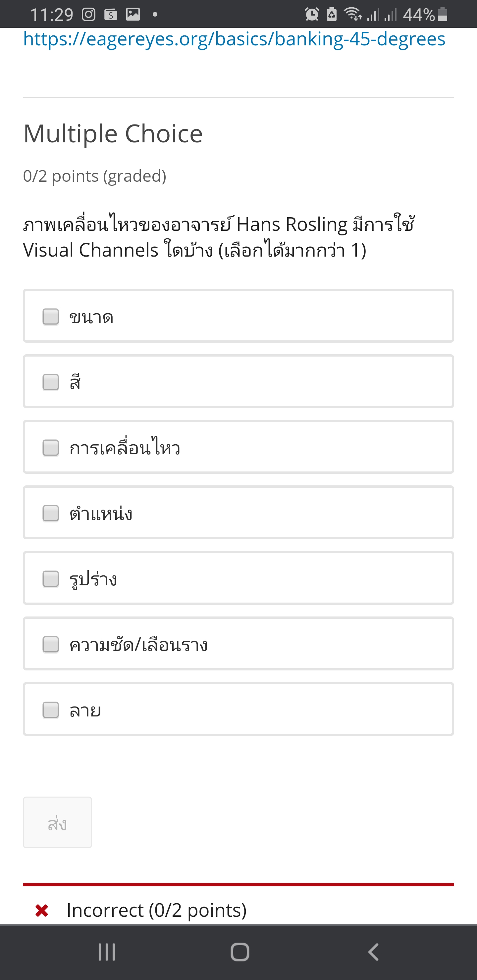Screen dimensions: 477x980
Task: Tap the Wi-Fi signal status icon
Action: 352,15
